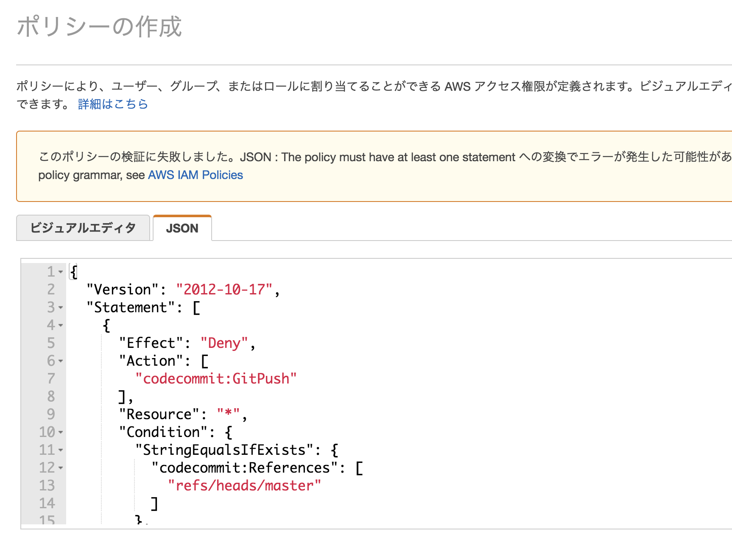Open the 詳細はこちら link
The width and height of the screenshot is (732, 560).
click(x=112, y=104)
